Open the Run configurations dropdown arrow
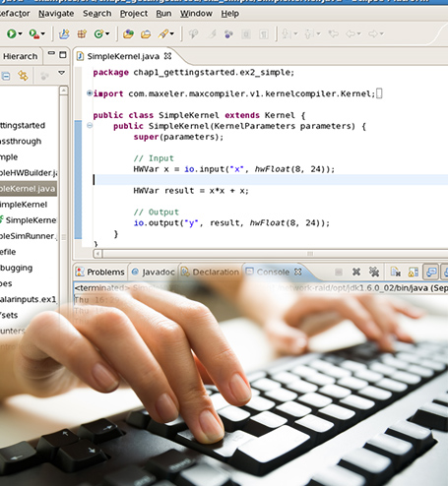448x486 pixels. 20,33
